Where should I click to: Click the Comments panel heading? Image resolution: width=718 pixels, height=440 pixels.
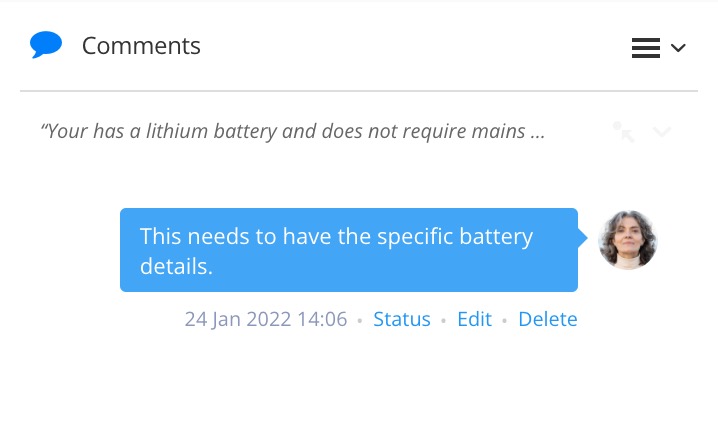[x=141, y=46]
